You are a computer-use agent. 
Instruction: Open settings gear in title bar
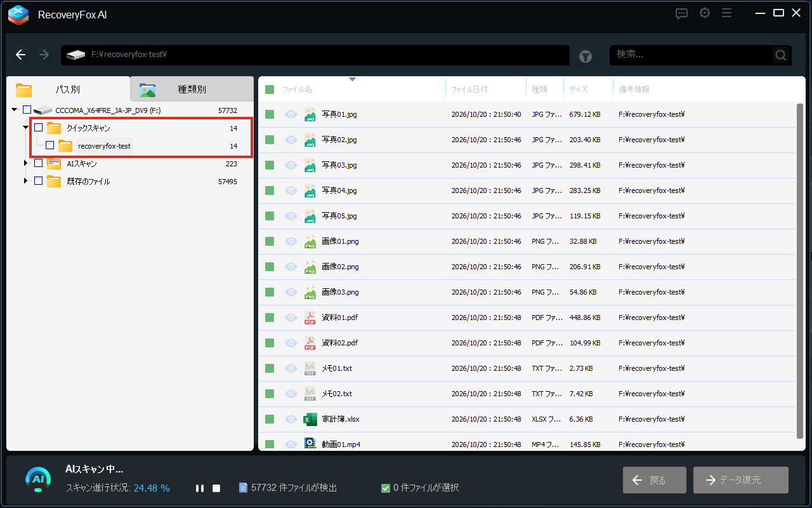click(705, 13)
